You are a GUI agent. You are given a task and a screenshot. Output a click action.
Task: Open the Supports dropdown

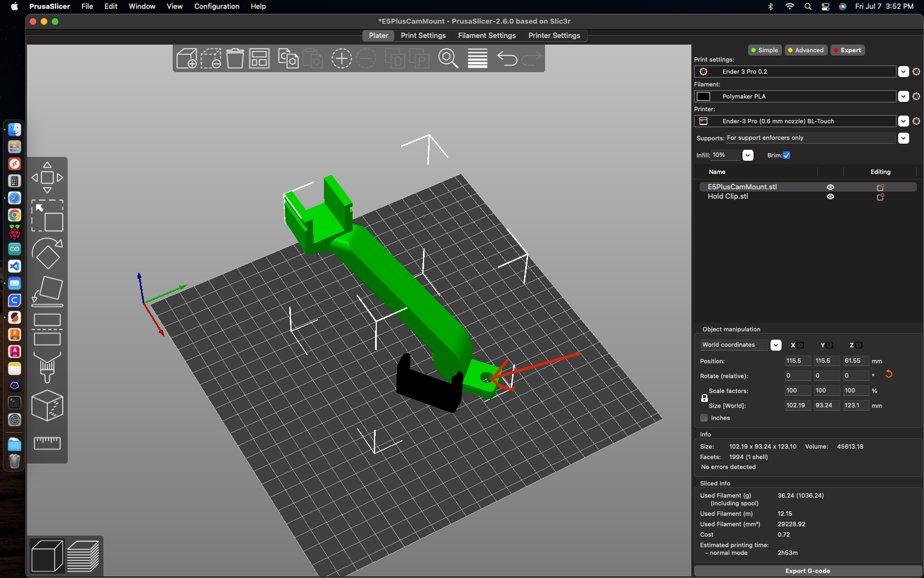(x=903, y=138)
